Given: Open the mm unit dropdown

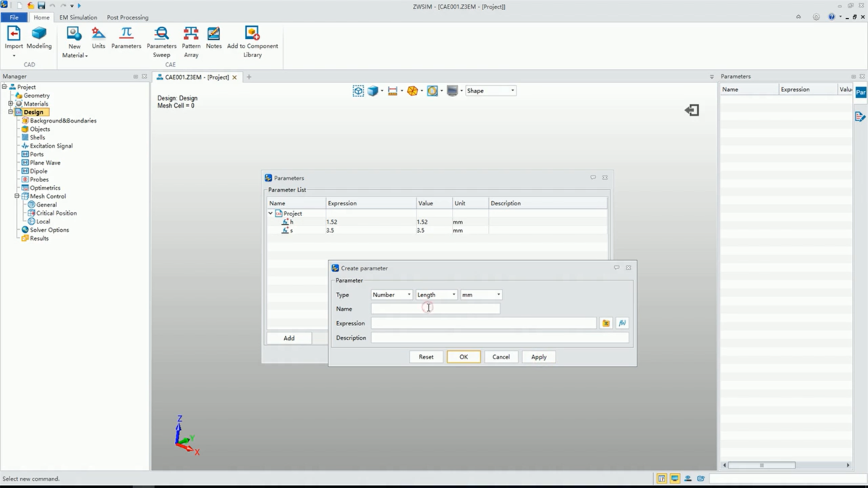Looking at the screenshot, I should (x=481, y=295).
